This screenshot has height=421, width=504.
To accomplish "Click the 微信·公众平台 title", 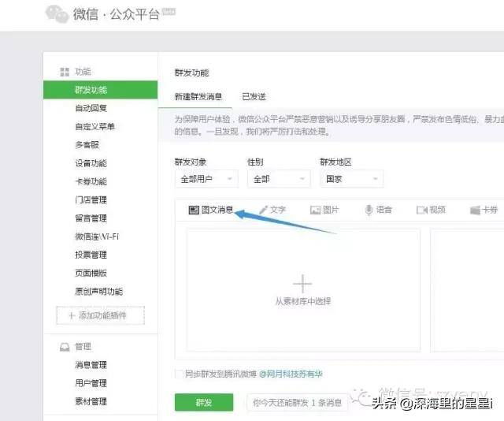I will click(x=117, y=14).
